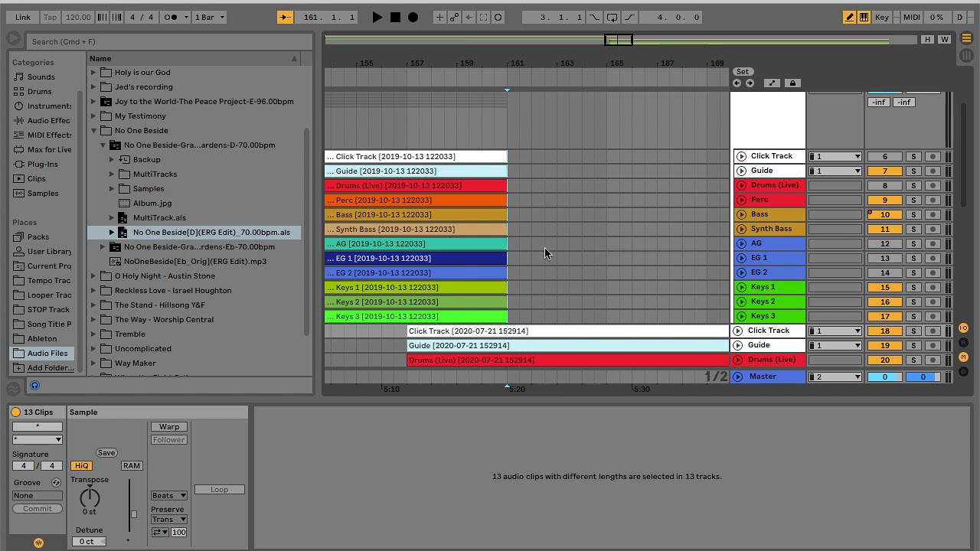The height and width of the screenshot is (551, 980).
Task: Toggle the metronome icon
Action: [x=175, y=17]
